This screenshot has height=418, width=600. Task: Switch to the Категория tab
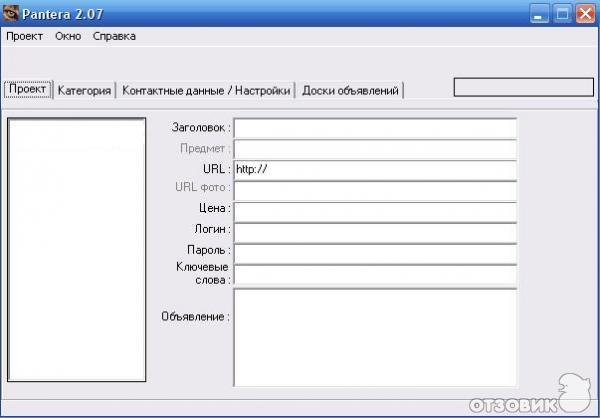(84, 91)
